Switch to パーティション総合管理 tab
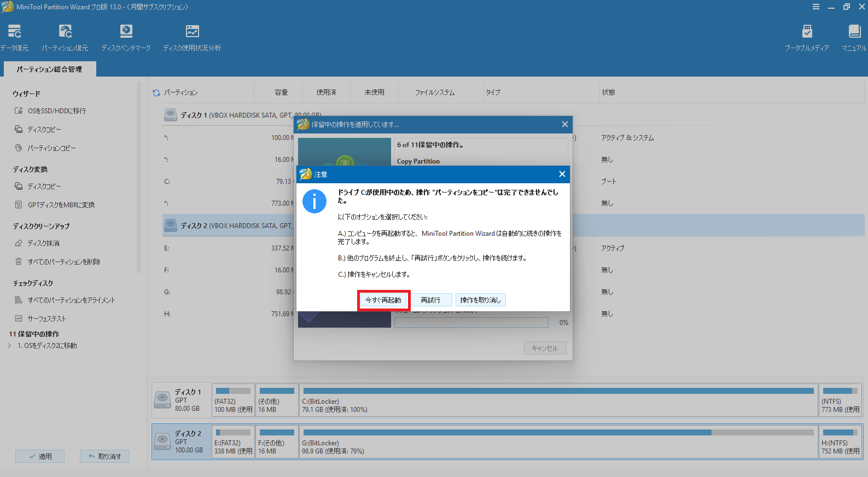The image size is (868, 477). tap(49, 69)
